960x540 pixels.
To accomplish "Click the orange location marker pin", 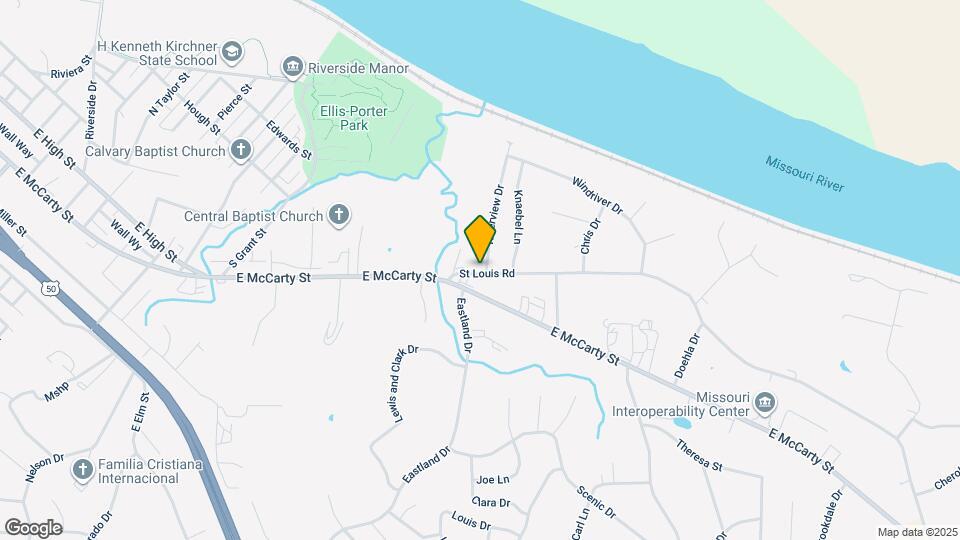I will pyautogui.click(x=480, y=239).
